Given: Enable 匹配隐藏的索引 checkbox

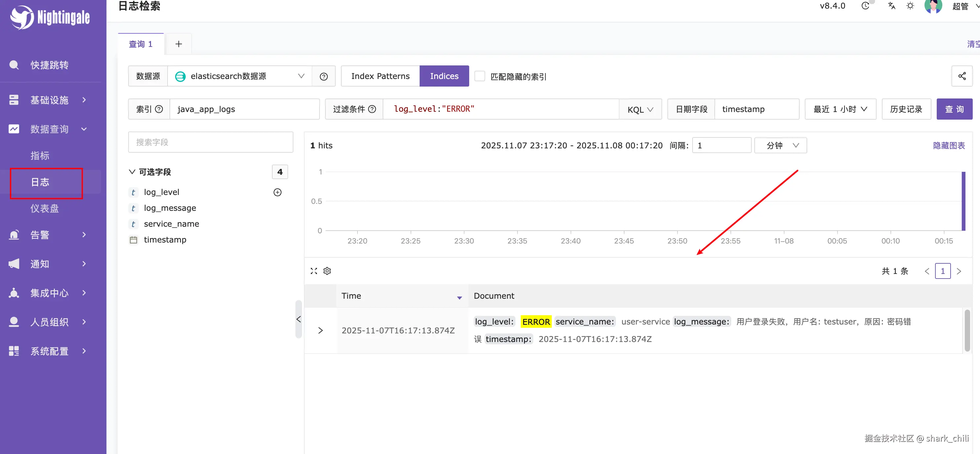Looking at the screenshot, I should (x=480, y=76).
